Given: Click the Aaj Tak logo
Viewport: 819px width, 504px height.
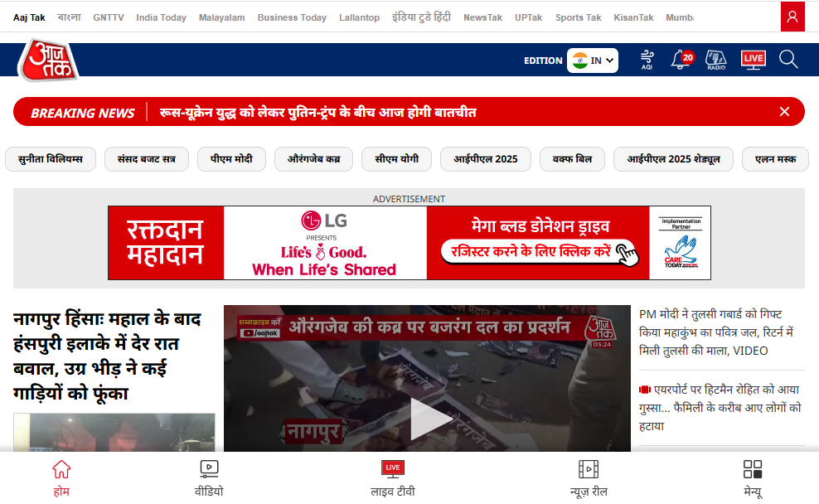Looking at the screenshot, I should 49,60.
